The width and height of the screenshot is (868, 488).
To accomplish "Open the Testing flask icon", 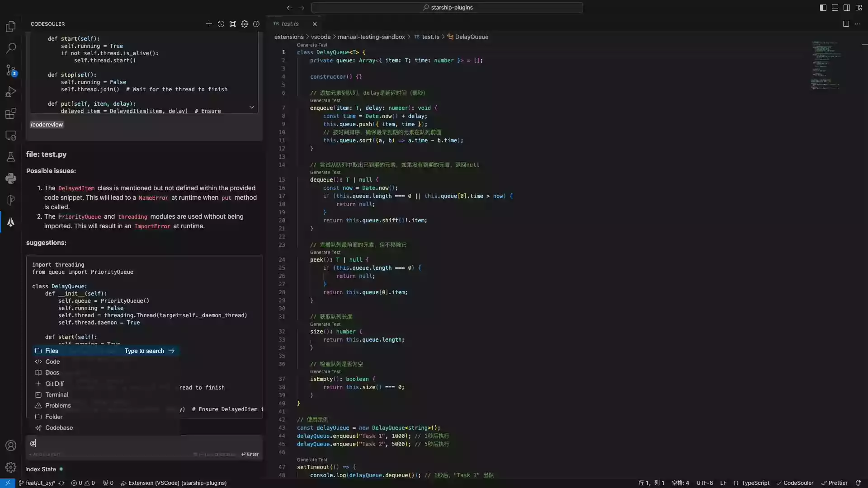I will 11,157.
